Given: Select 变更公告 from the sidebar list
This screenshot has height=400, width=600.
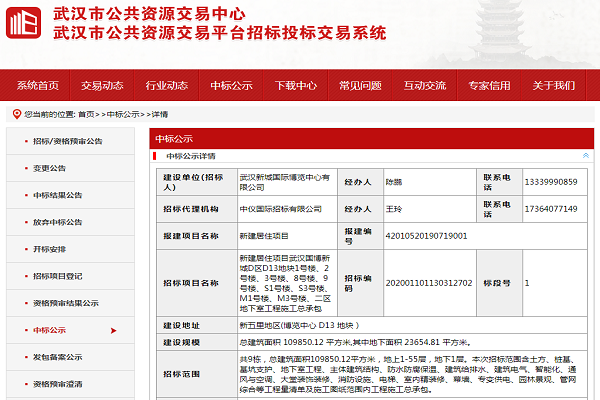Looking at the screenshot, I should (50, 168).
